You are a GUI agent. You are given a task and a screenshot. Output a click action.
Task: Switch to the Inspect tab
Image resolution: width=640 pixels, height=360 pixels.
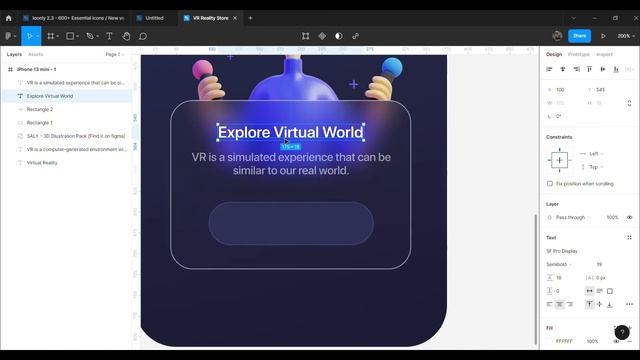pos(604,54)
